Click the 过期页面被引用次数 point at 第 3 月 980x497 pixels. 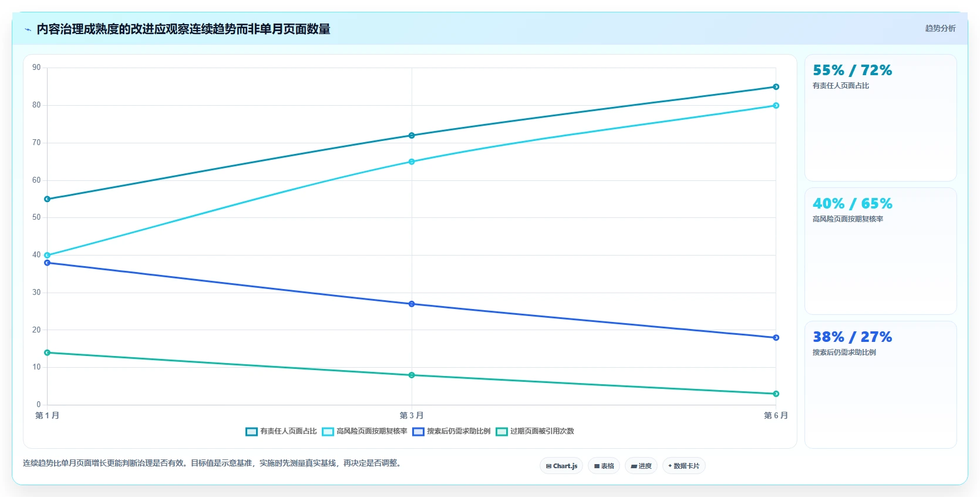(x=412, y=375)
